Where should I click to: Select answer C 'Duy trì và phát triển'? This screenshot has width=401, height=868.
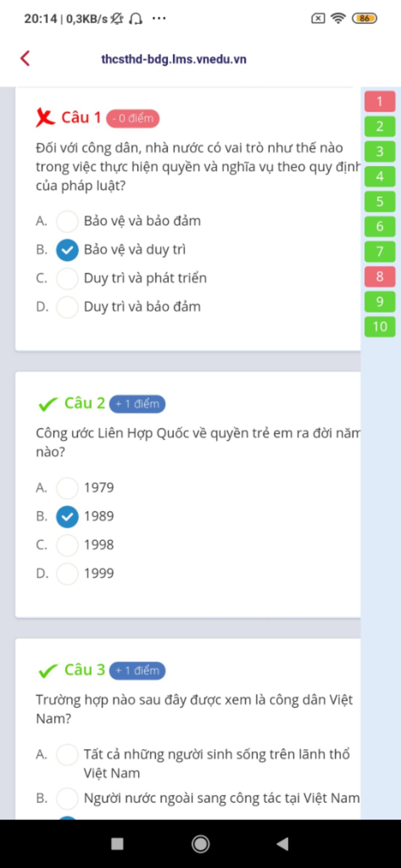click(x=67, y=278)
